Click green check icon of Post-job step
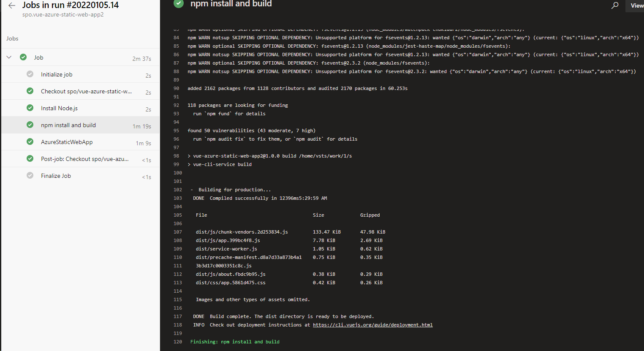644x351 pixels. coord(30,158)
